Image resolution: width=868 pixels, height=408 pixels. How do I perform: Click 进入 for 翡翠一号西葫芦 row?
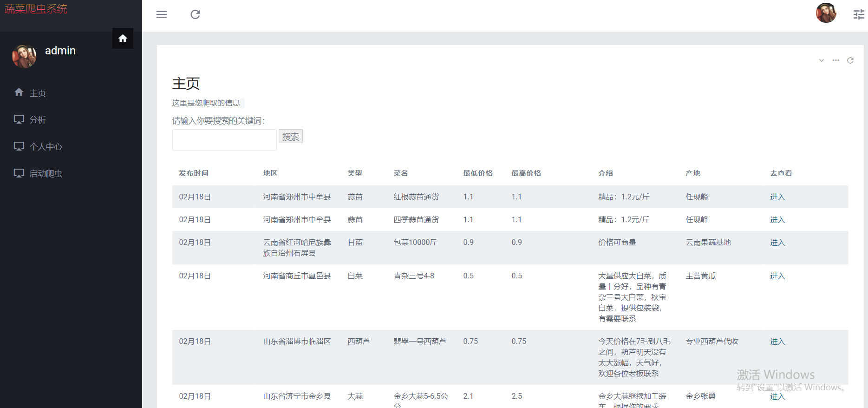pos(777,342)
